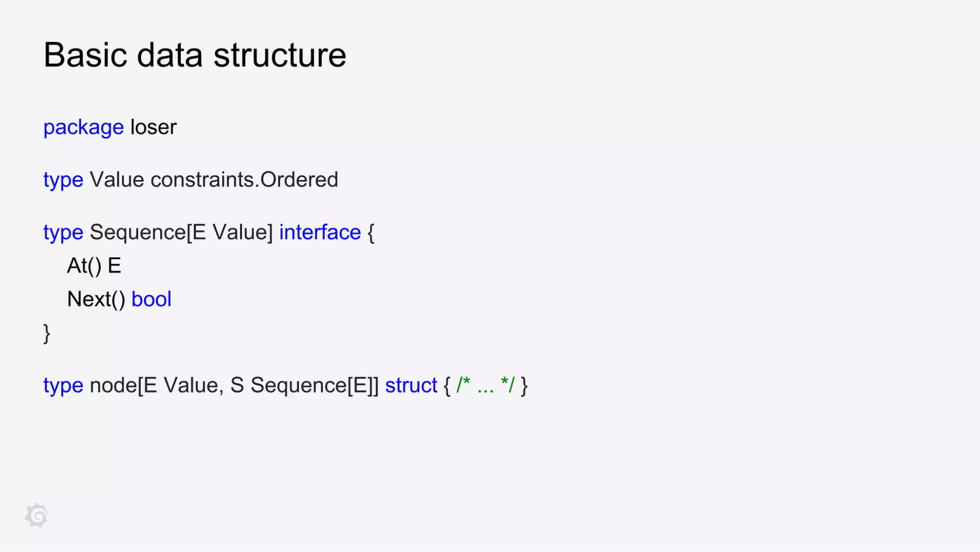This screenshot has height=552, width=980.
Task: Click "constraints.Ordered" in the Value type line
Action: click(244, 180)
